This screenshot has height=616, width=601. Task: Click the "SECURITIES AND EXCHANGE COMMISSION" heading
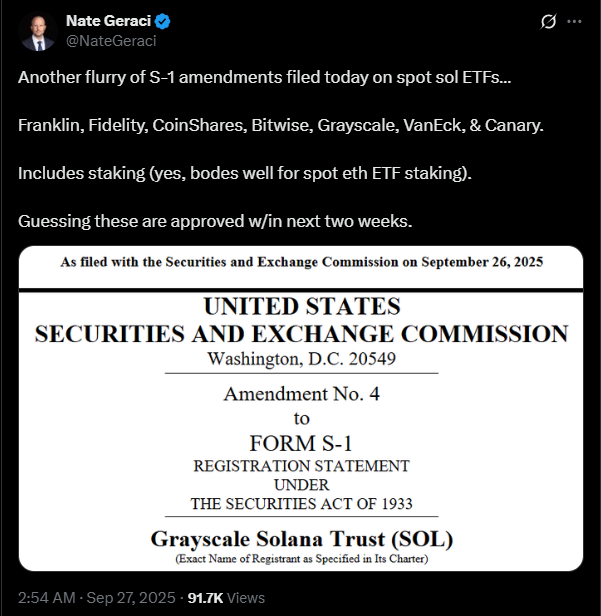301,334
